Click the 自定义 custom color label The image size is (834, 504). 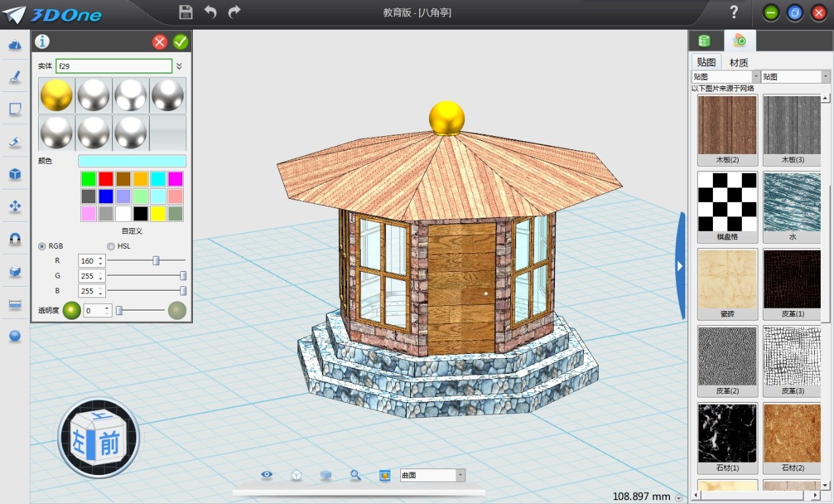click(x=132, y=231)
